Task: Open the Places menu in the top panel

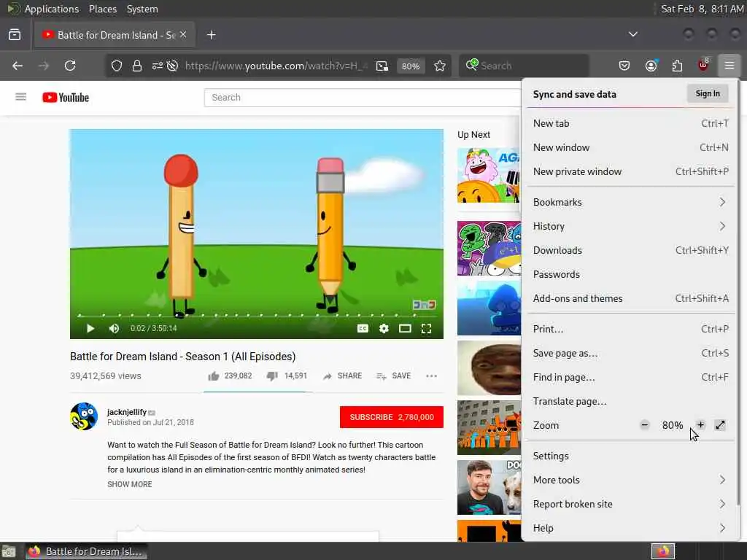Action: coord(102,9)
